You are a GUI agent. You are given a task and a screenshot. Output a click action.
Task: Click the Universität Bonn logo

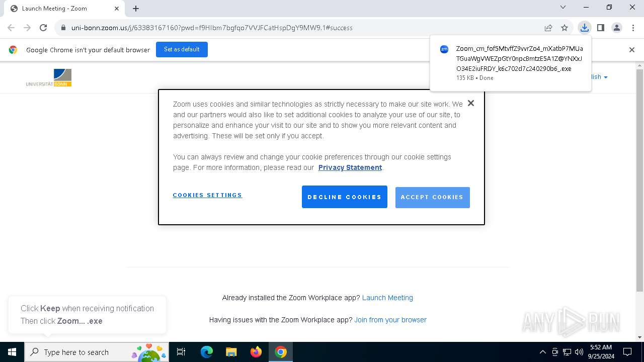(x=49, y=77)
